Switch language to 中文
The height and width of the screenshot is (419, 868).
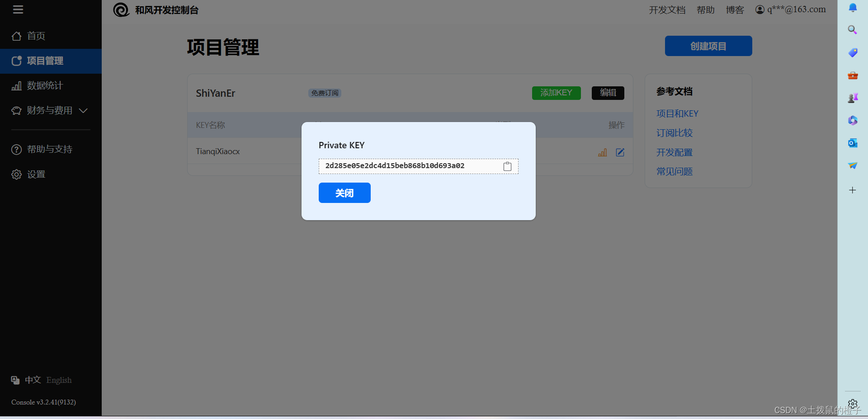click(x=33, y=380)
